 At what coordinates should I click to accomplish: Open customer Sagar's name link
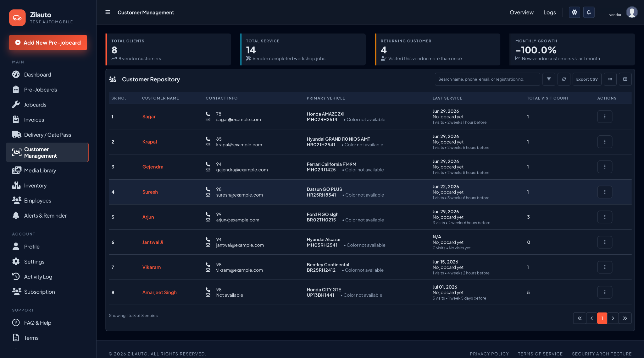tap(149, 117)
